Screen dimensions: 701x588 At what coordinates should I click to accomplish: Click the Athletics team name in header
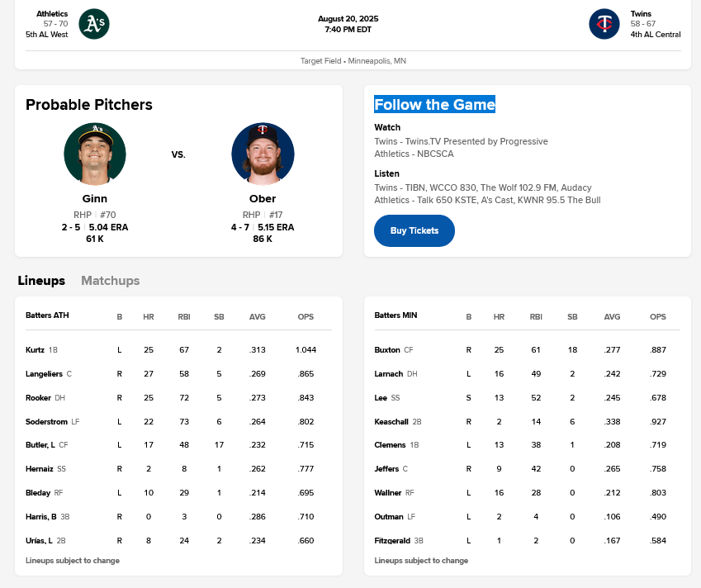[x=52, y=14]
